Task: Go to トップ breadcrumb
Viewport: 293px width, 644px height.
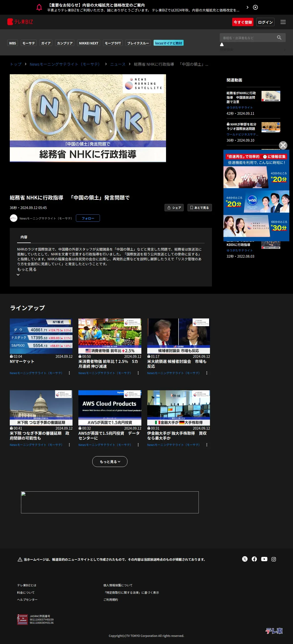Action: [x=16, y=64]
